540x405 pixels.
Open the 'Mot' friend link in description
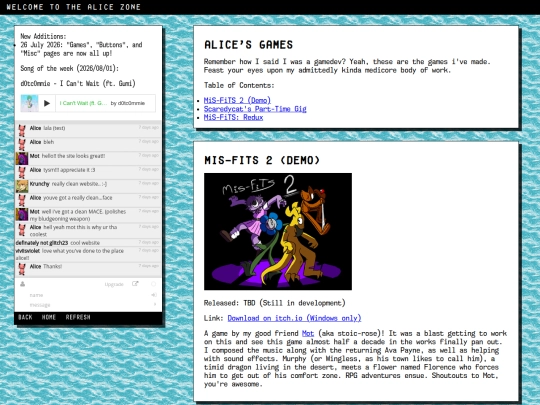308,333
